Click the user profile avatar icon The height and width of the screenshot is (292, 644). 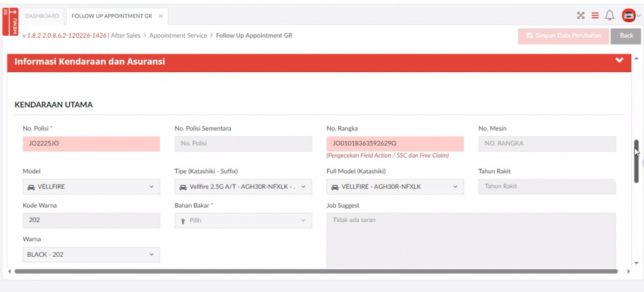627,16
